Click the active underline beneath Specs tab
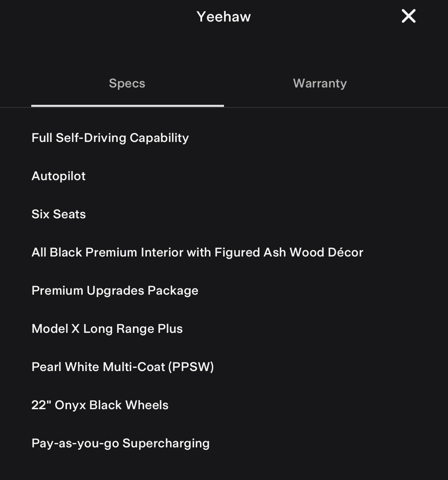 click(x=127, y=106)
